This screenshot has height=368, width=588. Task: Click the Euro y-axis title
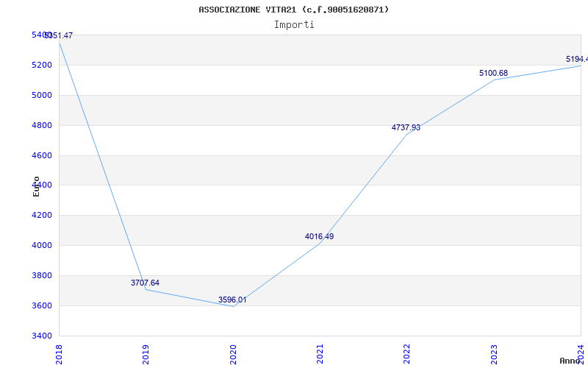pyautogui.click(x=36, y=186)
